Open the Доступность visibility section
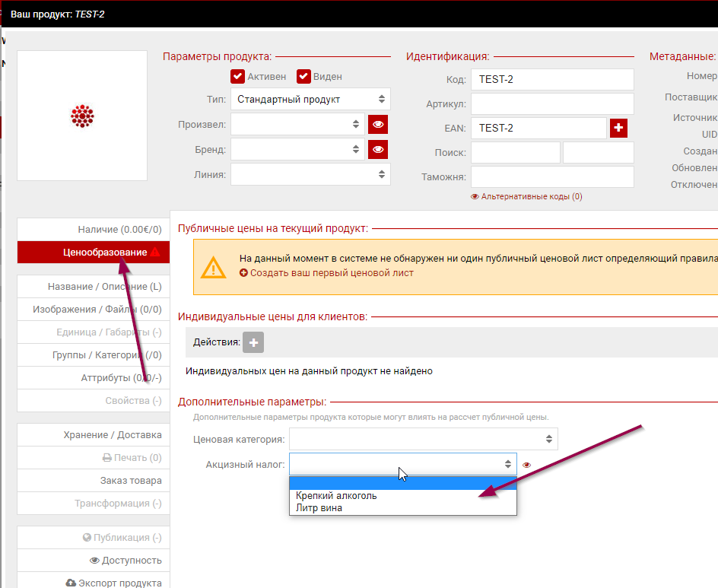Viewport: 718px width, 588px height. point(125,561)
